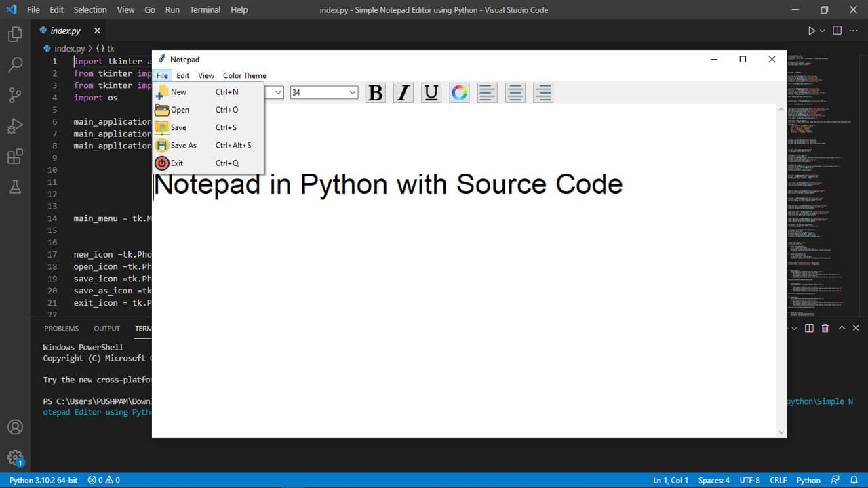This screenshot has height=488, width=868.
Task: Open the font color picker wheel
Action: click(x=459, y=93)
